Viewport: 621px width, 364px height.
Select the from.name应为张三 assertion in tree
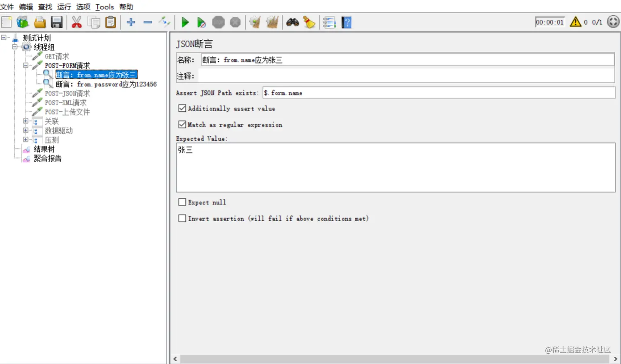coord(97,75)
